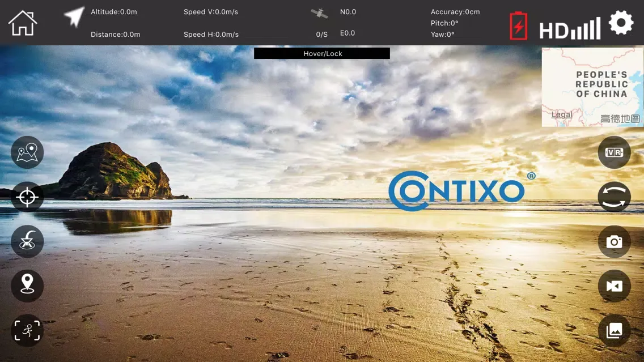Activate the orbit flight mode button
Image resolution: width=644 pixels, height=362 pixels.
[27, 241]
